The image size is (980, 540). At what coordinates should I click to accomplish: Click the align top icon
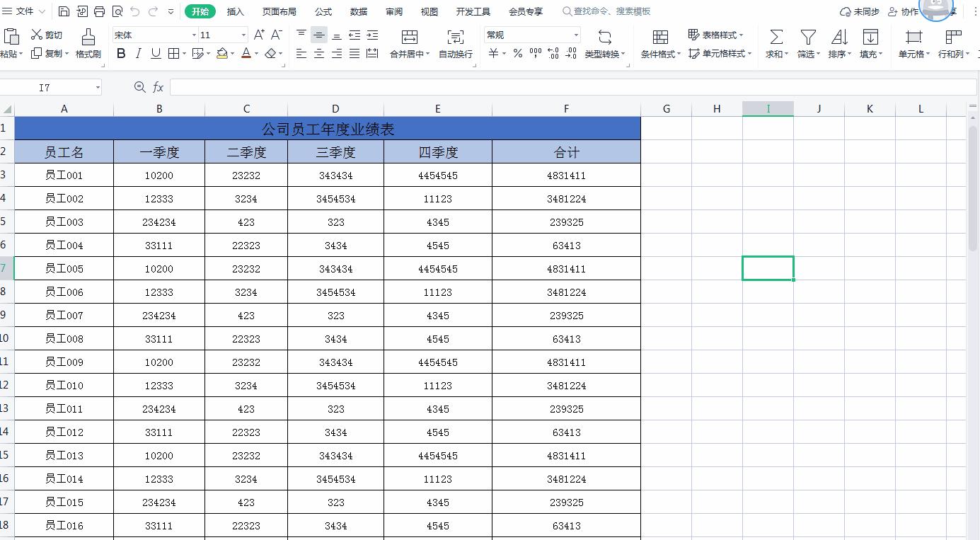(x=301, y=35)
